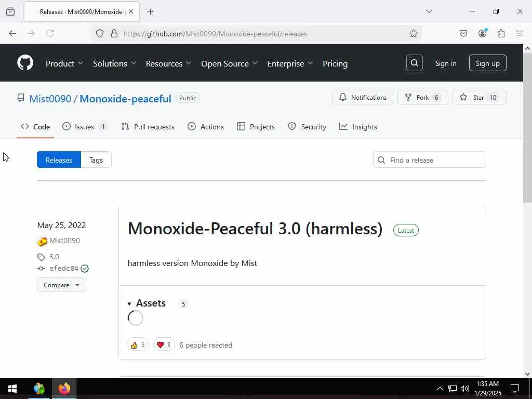Open the Firefox account icon

click(483, 33)
